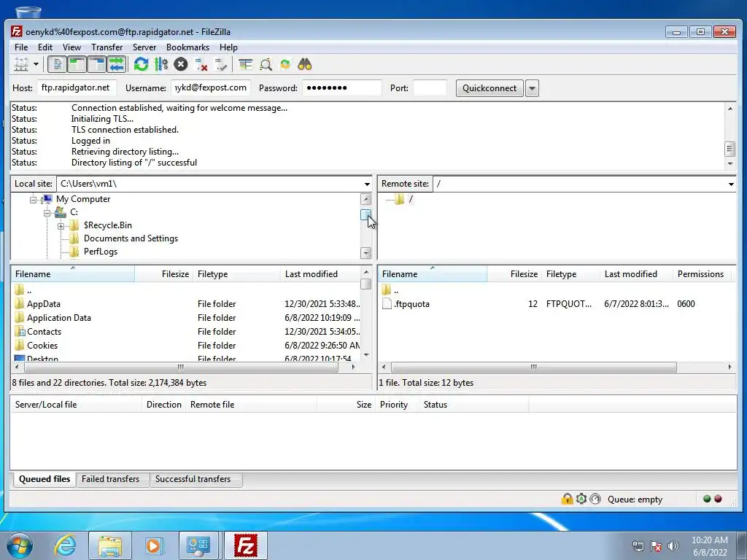Open the Remote site path dropdown
Screen dimensions: 747x560
[x=731, y=184]
